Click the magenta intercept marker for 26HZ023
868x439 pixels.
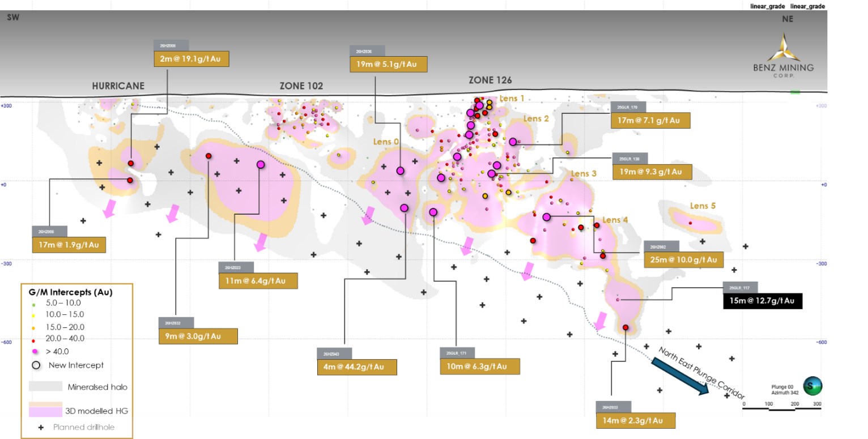pyautogui.click(x=261, y=164)
